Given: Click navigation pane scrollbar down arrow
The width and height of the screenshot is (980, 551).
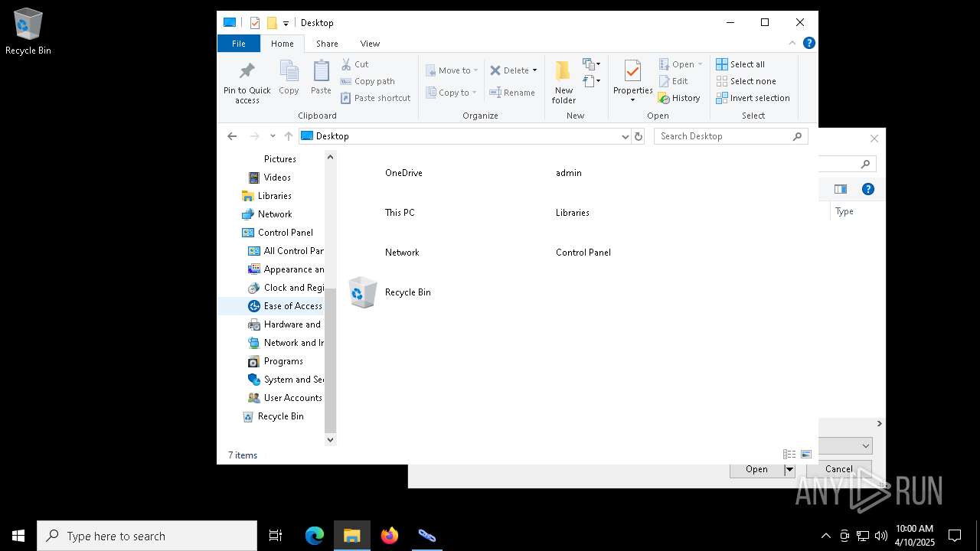Looking at the screenshot, I should [x=331, y=439].
